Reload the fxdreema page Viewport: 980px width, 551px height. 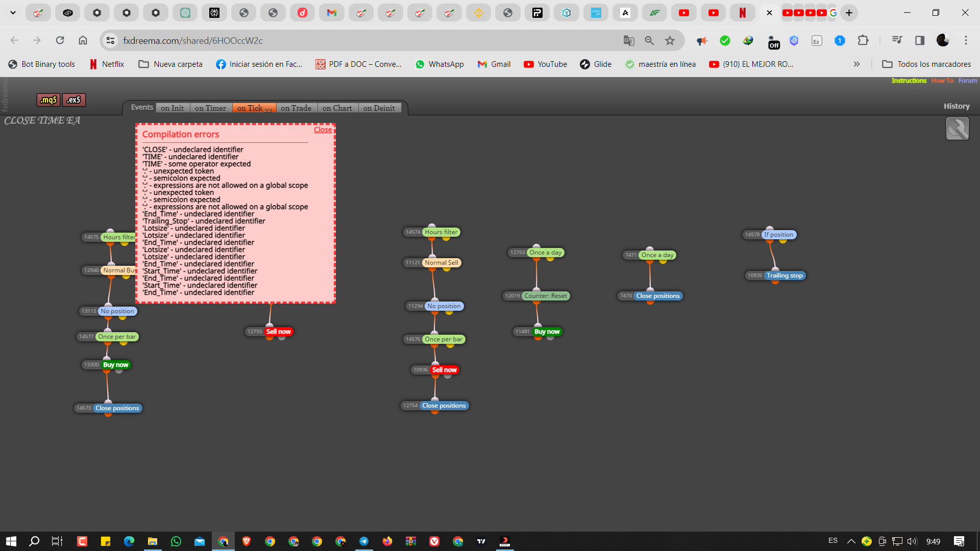coord(60,40)
